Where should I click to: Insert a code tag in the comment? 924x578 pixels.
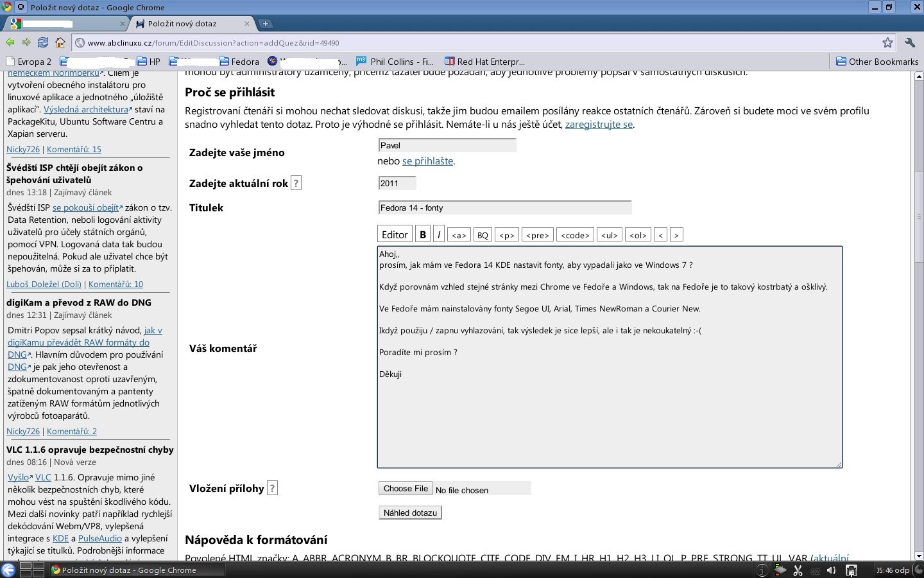point(575,235)
